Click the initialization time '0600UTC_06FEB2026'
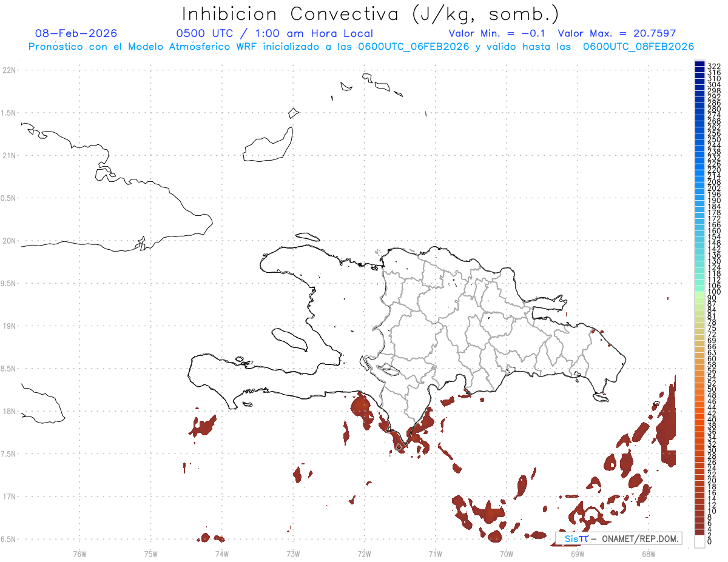The width and height of the screenshot is (728, 562). (x=414, y=47)
